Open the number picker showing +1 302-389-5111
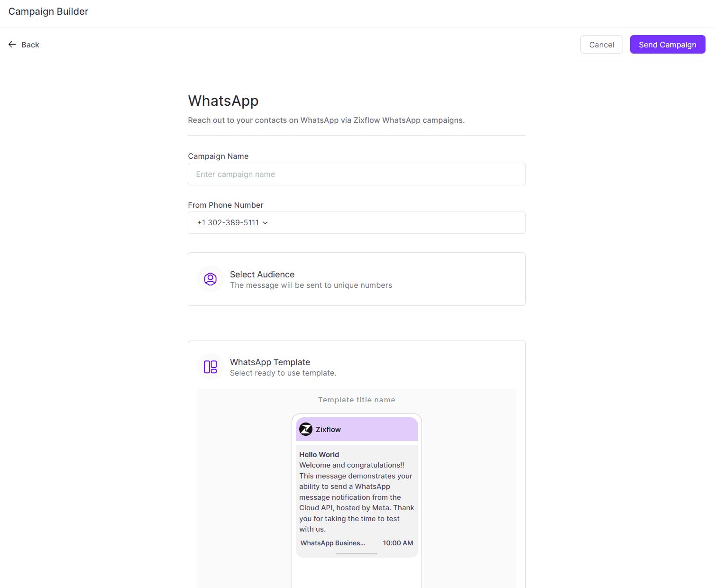The image size is (715, 588). coord(357,222)
